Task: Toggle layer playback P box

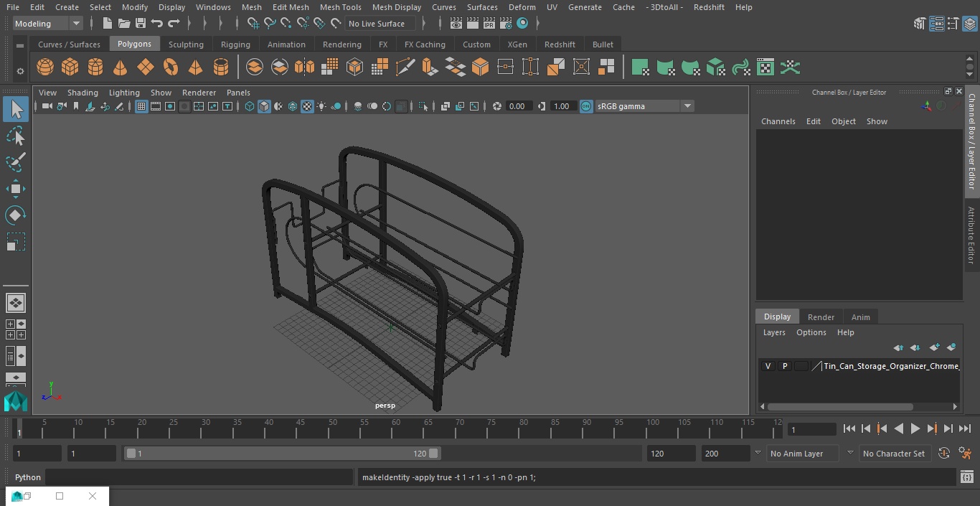Action: (x=784, y=366)
